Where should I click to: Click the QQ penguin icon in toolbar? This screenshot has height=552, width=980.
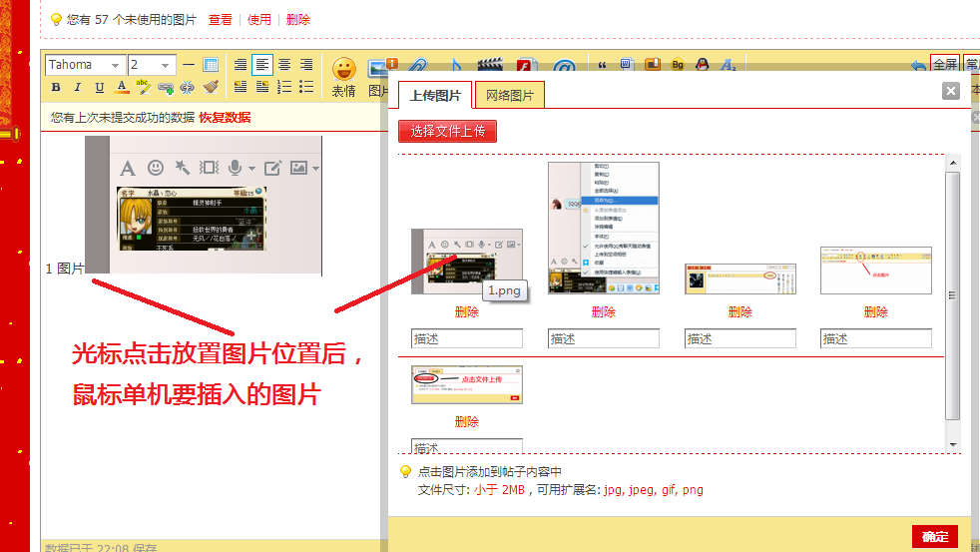[703, 66]
